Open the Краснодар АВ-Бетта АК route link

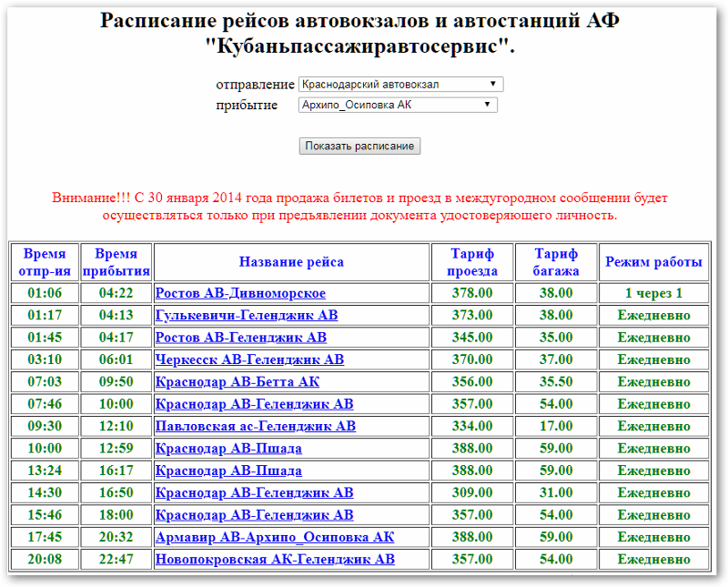pos(238,381)
